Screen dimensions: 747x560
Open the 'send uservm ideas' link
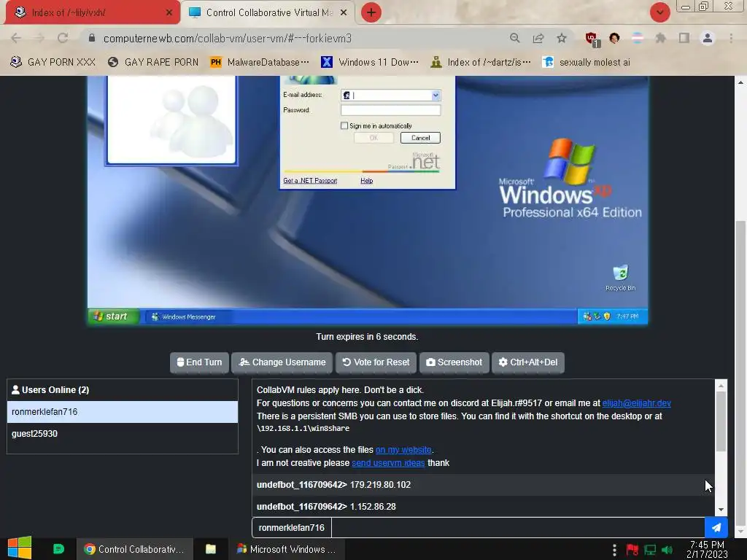pos(388,463)
